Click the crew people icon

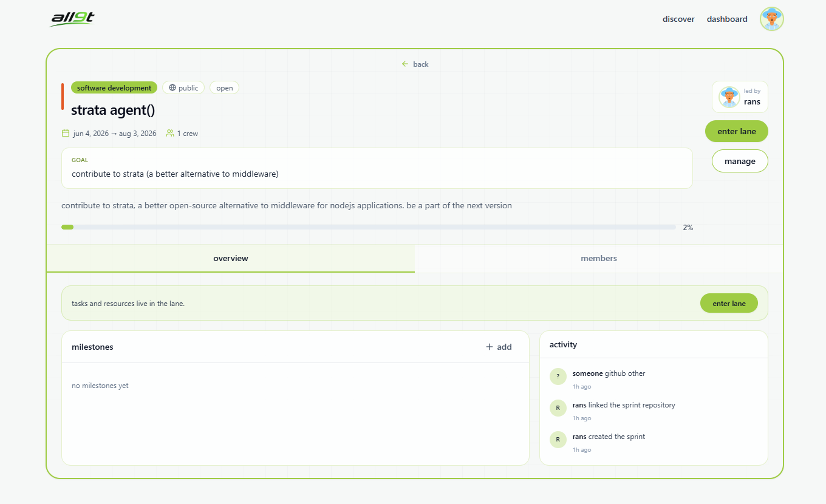[x=170, y=133]
